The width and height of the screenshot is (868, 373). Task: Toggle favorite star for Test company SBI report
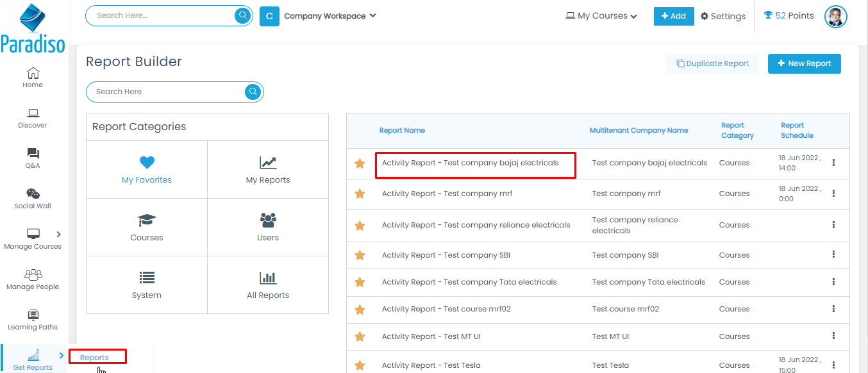360,255
